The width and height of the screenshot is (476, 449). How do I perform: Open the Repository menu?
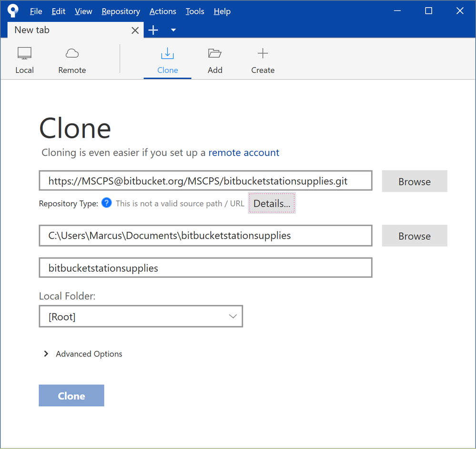tap(121, 11)
